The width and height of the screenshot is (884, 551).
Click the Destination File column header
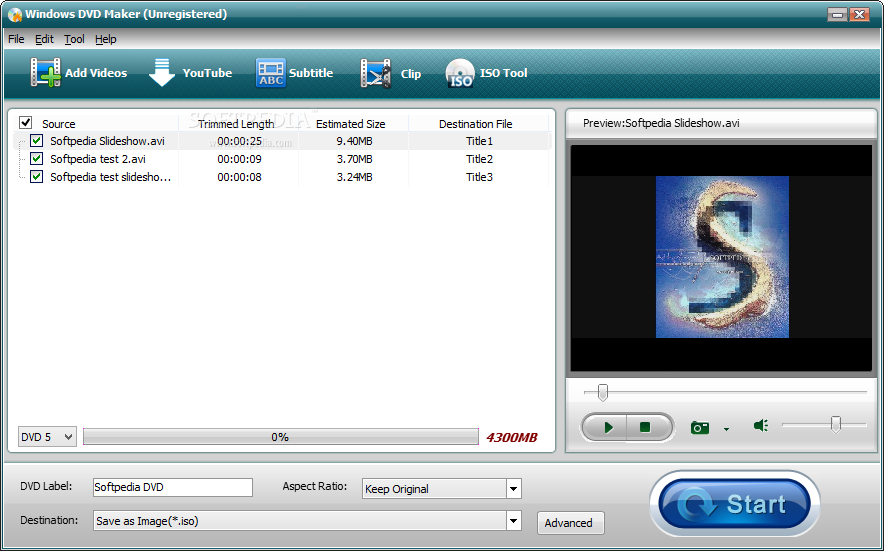475,124
